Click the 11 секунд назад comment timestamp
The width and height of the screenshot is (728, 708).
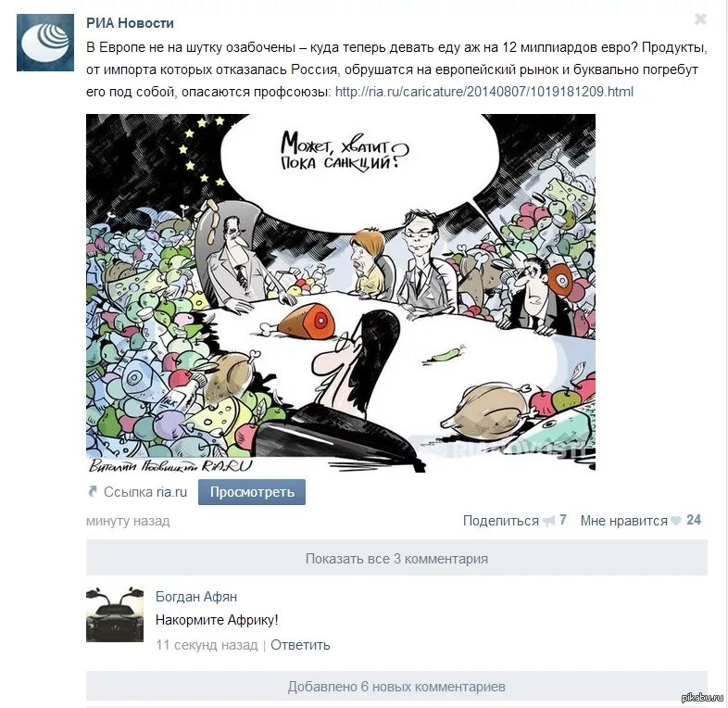pos(207,645)
